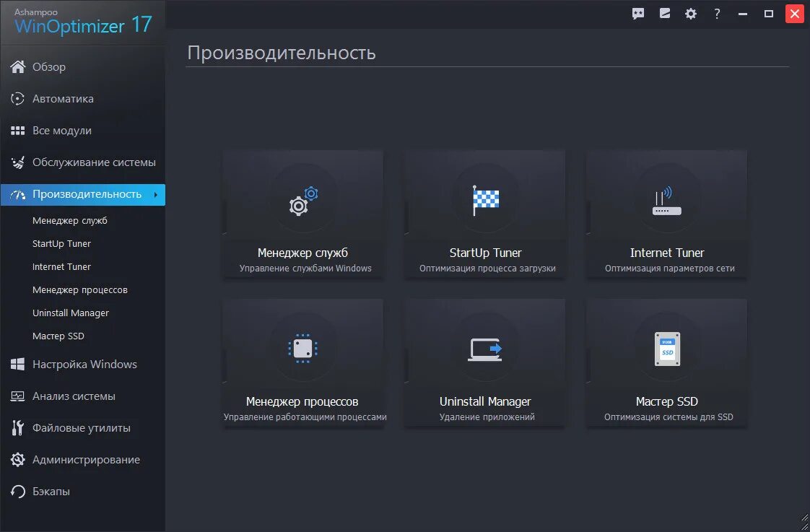
Task: Click the StartUp Tuner tile title
Action: (486, 253)
